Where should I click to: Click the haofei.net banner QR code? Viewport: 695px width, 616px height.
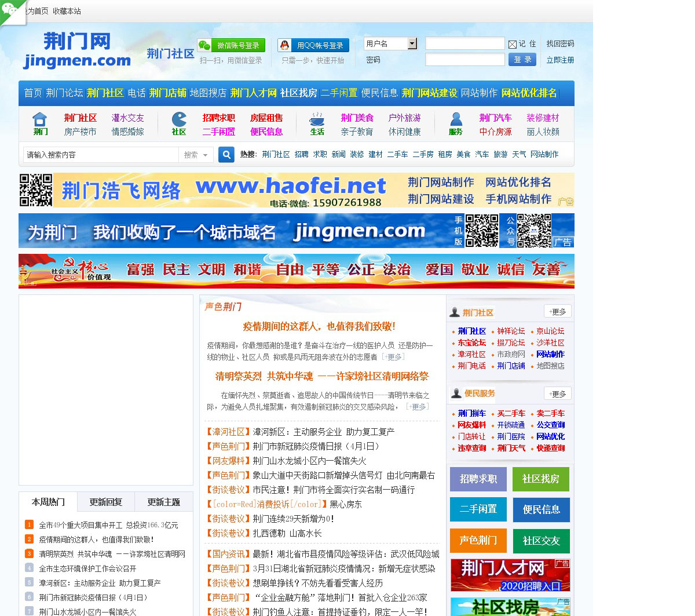[36, 190]
